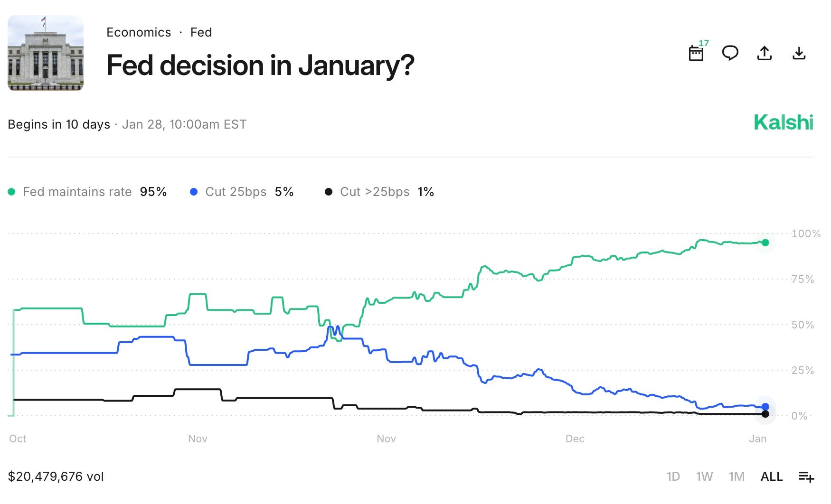Click the share upload icon
This screenshot has width=831, height=504.
pyautogui.click(x=764, y=53)
